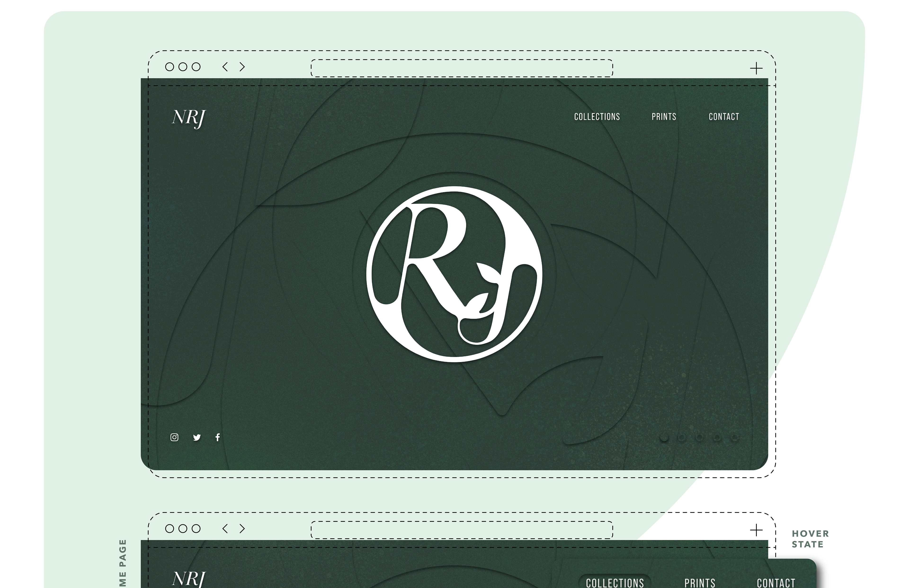
Task: Click the middle window circle in the first browser mockup
Action: coord(183,67)
